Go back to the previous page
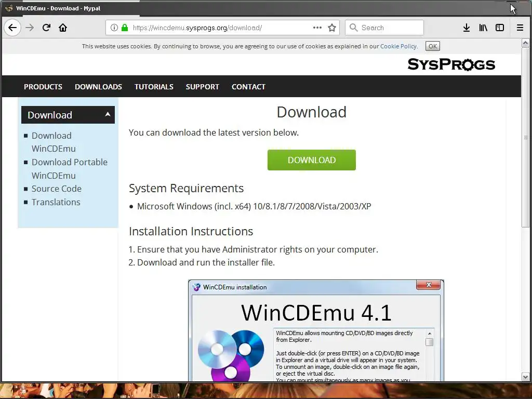Viewport: 532px width, 399px height. tap(12, 28)
